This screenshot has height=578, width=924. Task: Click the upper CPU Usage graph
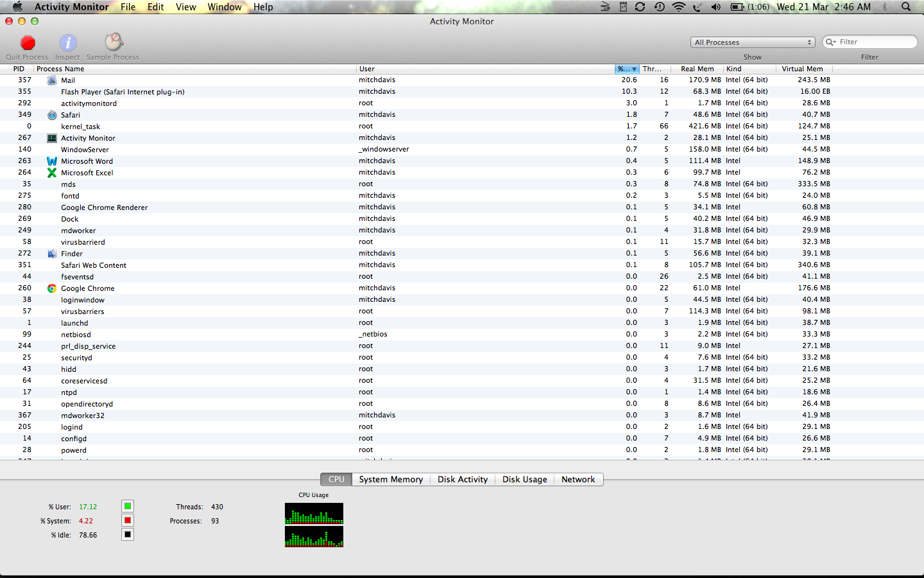tap(314, 513)
